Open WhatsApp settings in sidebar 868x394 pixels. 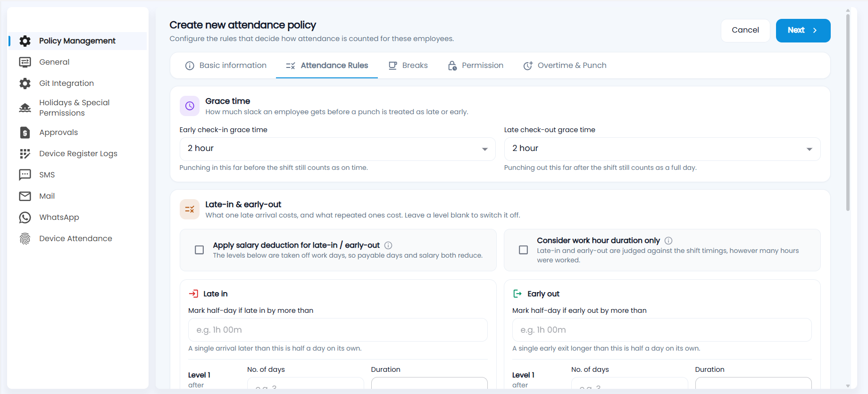[78, 218]
